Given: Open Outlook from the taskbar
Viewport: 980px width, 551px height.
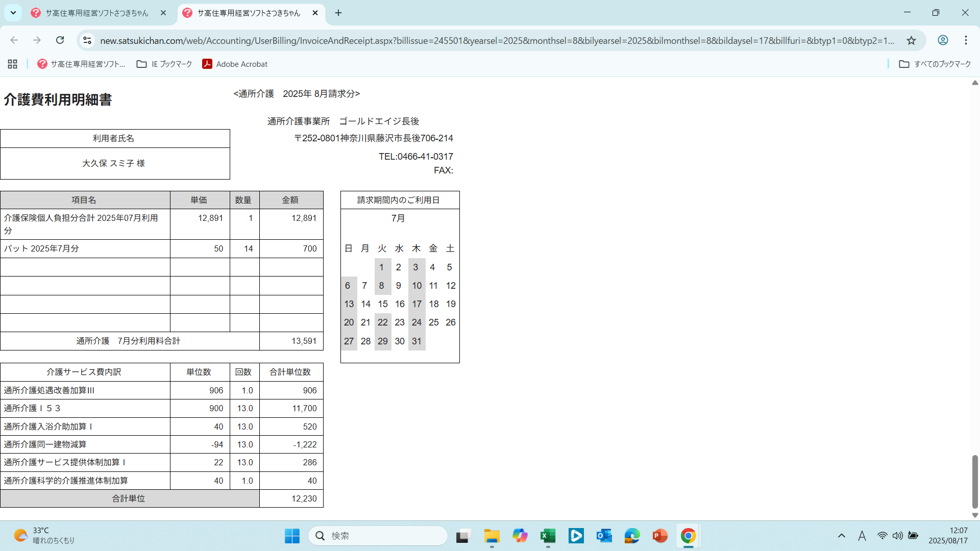Looking at the screenshot, I should tap(604, 536).
